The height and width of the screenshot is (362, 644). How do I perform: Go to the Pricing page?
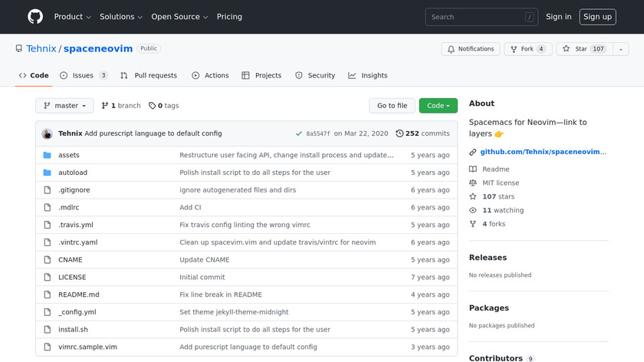[x=229, y=17]
